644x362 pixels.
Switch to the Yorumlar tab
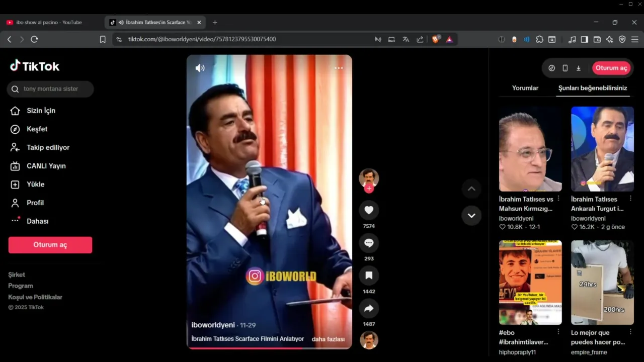click(x=525, y=88)
